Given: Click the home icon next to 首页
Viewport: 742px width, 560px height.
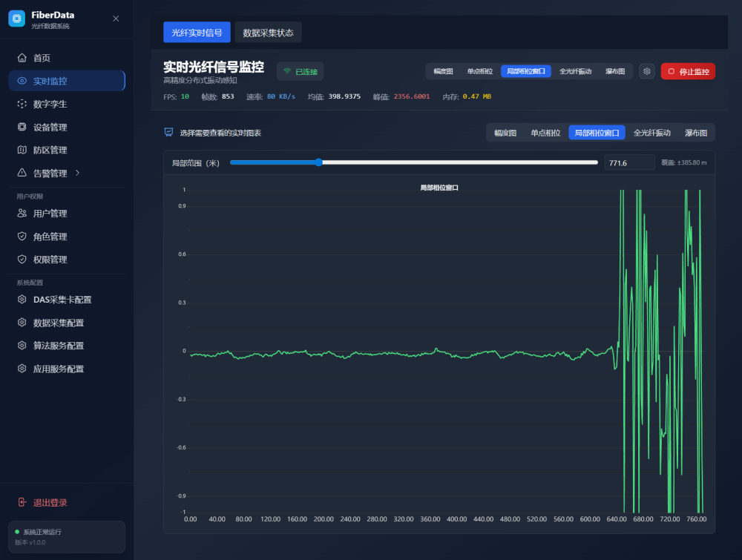Looking at the screenshot, I should (x=22, y=58).
